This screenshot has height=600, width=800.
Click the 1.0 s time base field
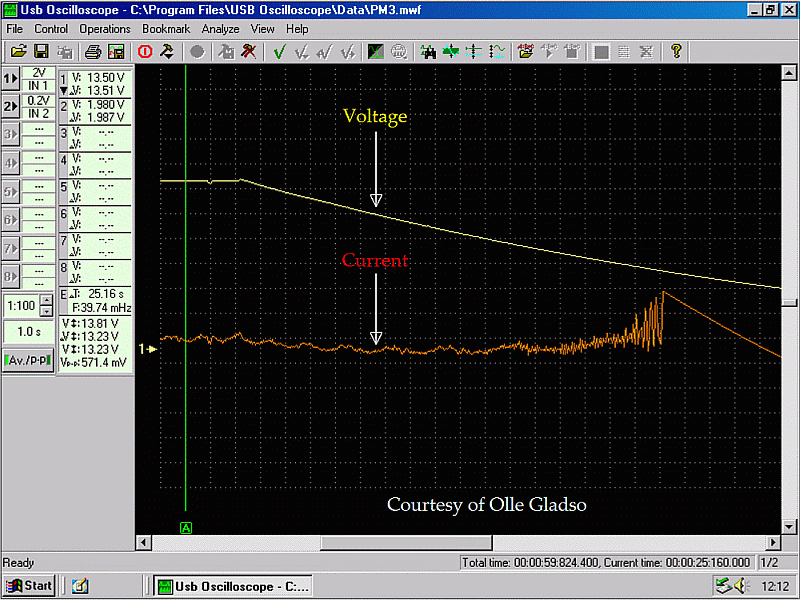(29, 332)
